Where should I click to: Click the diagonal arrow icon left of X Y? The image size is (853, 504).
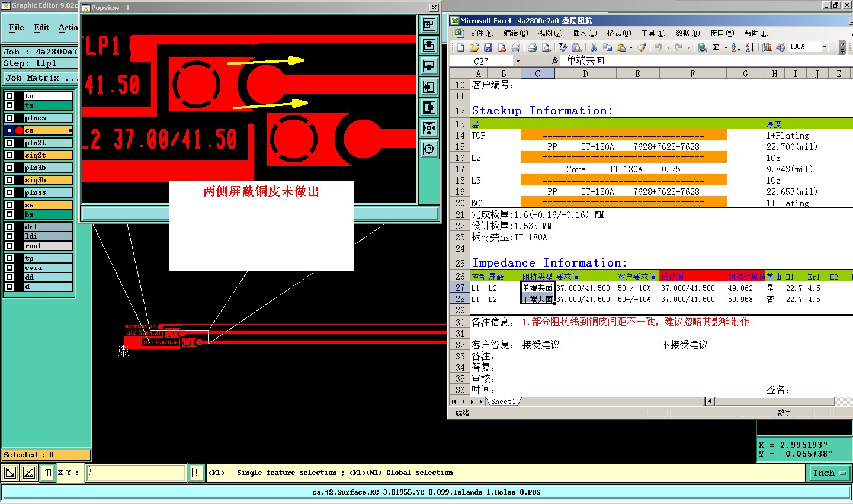pyautogui.click(x=10, y=473)
